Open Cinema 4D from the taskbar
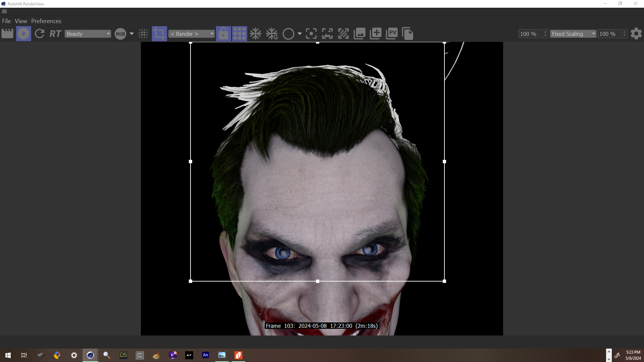 pyautogui.click(x=90, y=355)
